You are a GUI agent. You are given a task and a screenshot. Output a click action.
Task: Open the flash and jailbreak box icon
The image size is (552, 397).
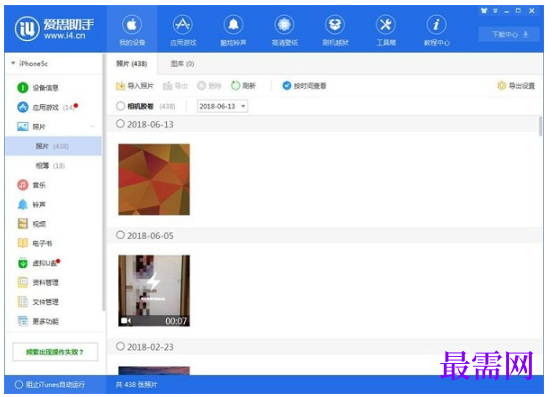pos(335,25)
